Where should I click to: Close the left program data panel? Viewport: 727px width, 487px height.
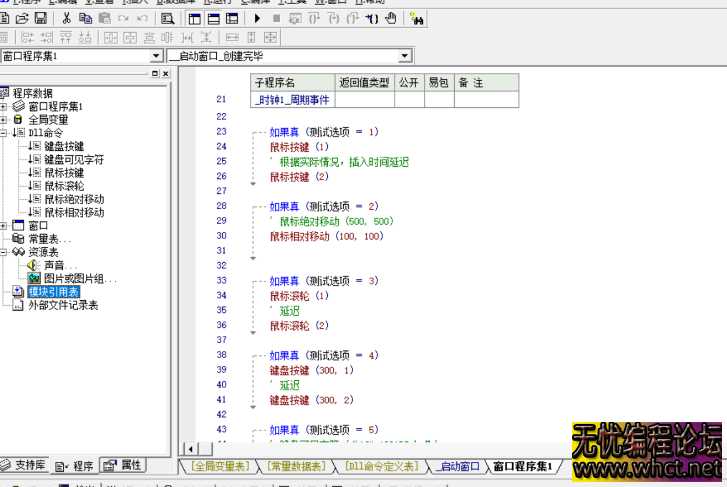(164, 75)
